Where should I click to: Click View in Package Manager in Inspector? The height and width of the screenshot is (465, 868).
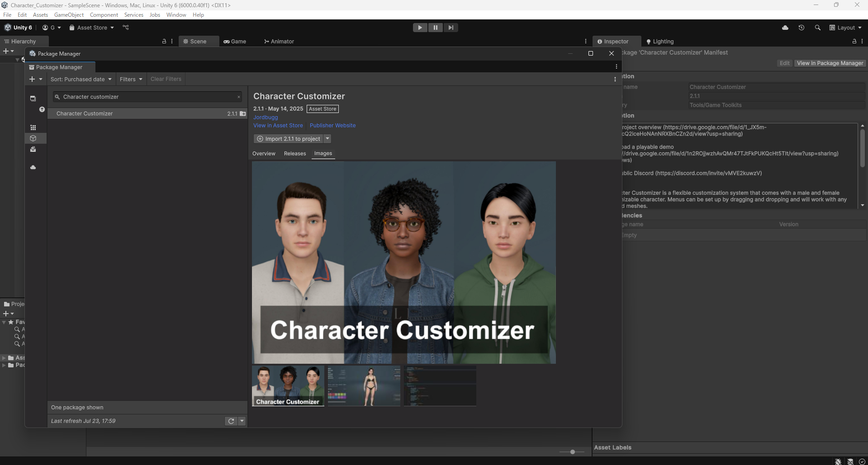[x=830, y=63]
